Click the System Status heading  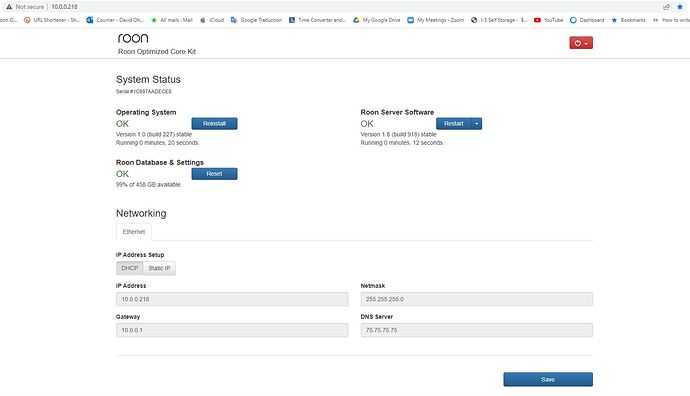(148, 80)
